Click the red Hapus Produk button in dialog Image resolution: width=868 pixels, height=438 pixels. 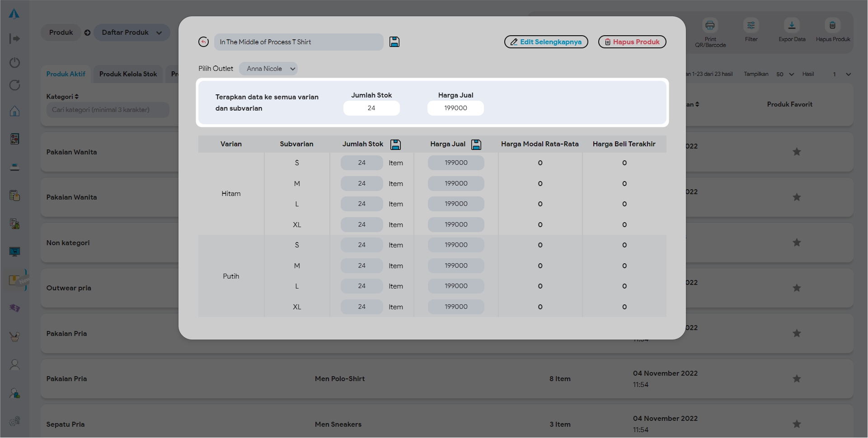click(x=632, y=42)
